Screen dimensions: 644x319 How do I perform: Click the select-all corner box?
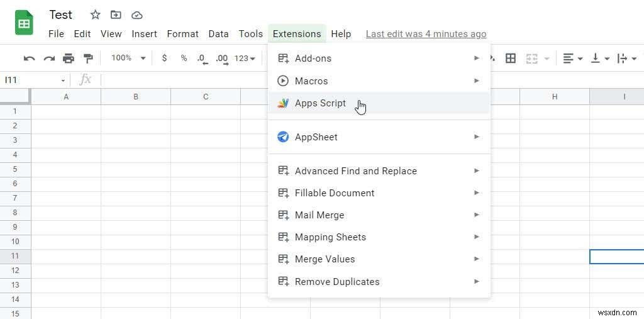15,96
